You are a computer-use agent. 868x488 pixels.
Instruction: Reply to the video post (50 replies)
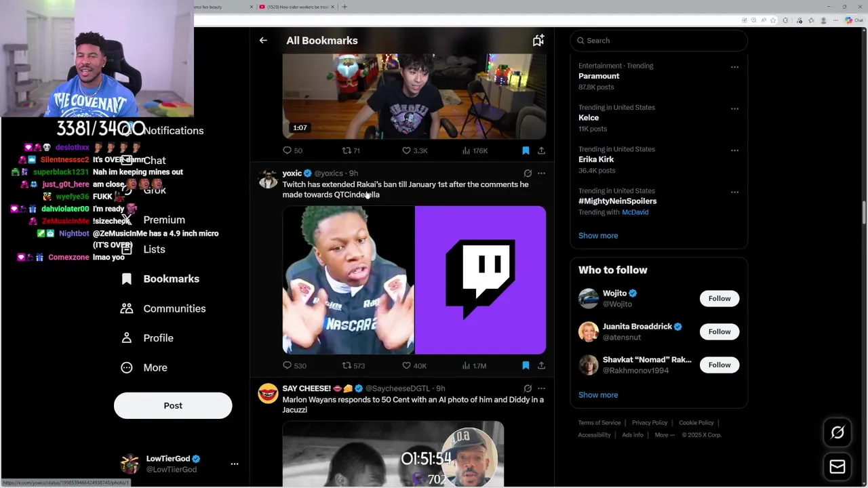point(292,150)
